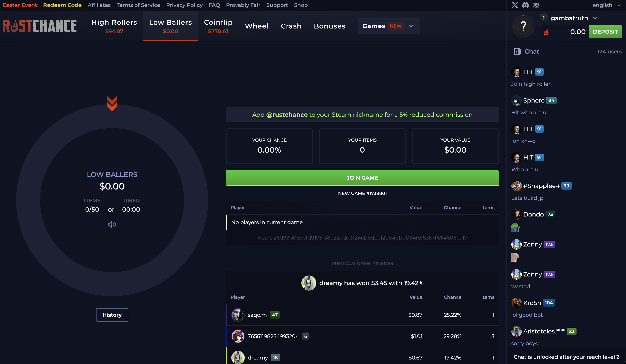
Task: Open the Support link
Action: (277, 5)
